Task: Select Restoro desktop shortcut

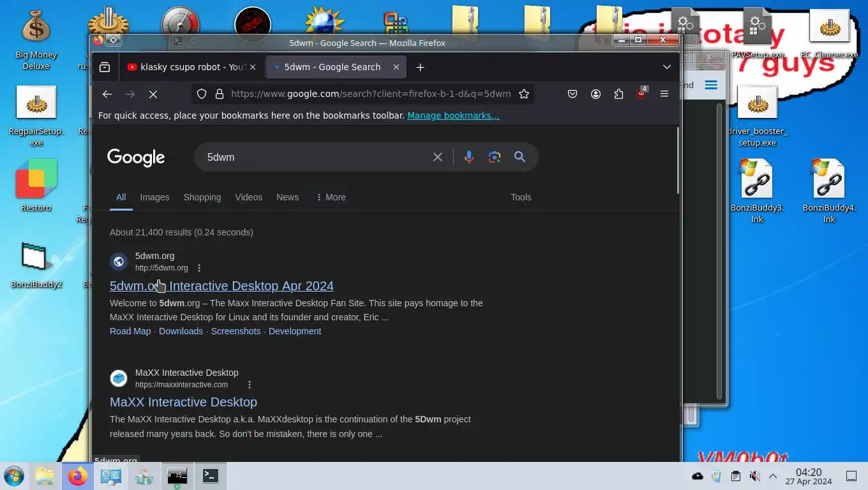Action: (36, 186)
